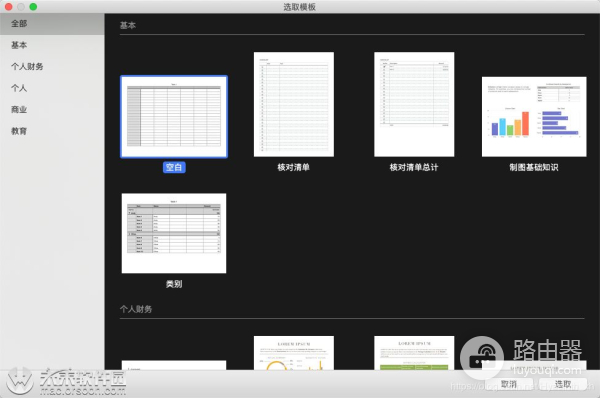The width and height of the screenshot is (600, 398).
Task: Click the 取消 cancel button
Action: click(x=509, y=384)
